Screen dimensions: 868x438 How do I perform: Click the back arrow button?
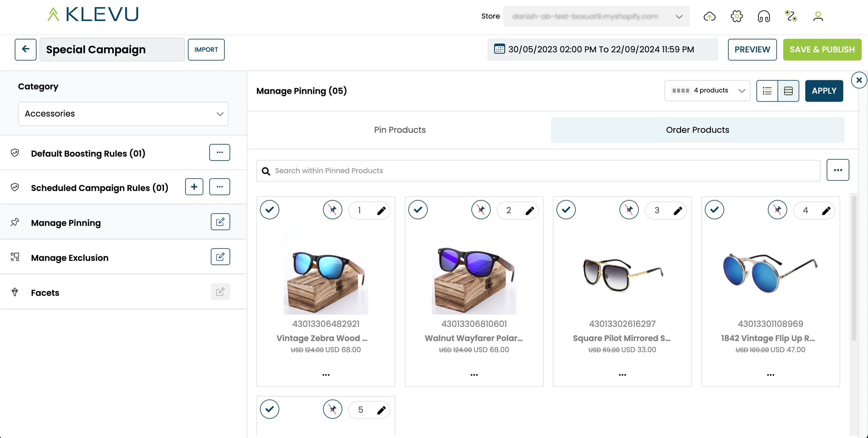(x=25, y=49)
